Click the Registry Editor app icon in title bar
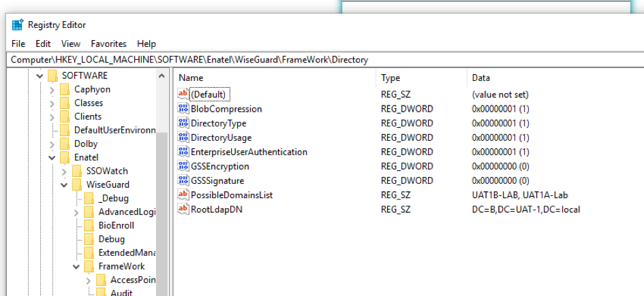Image resolution: width=644 pixels, height=296 pixels. tap(18, 25)
